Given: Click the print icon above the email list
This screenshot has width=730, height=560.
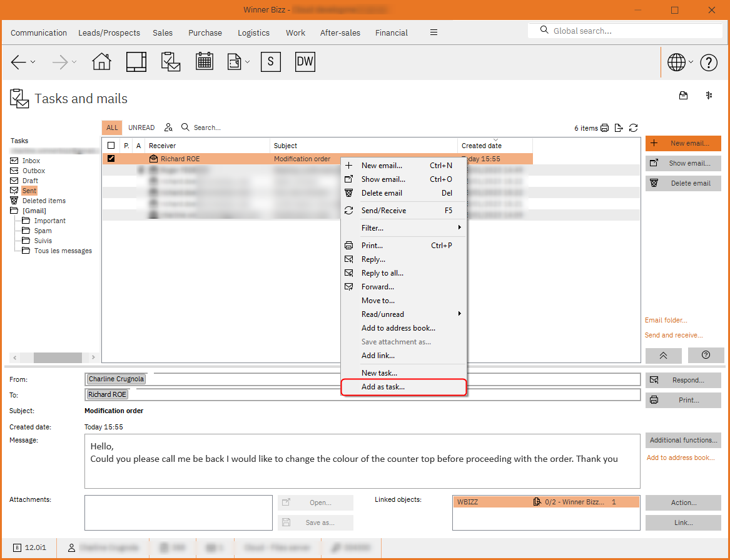Looking at the screenshot, I should pos(604,127).
